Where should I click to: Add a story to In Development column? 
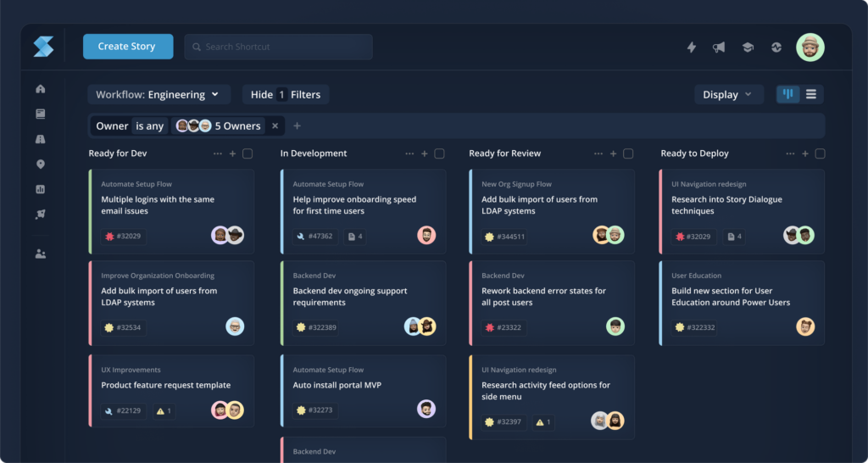[425, 153]
